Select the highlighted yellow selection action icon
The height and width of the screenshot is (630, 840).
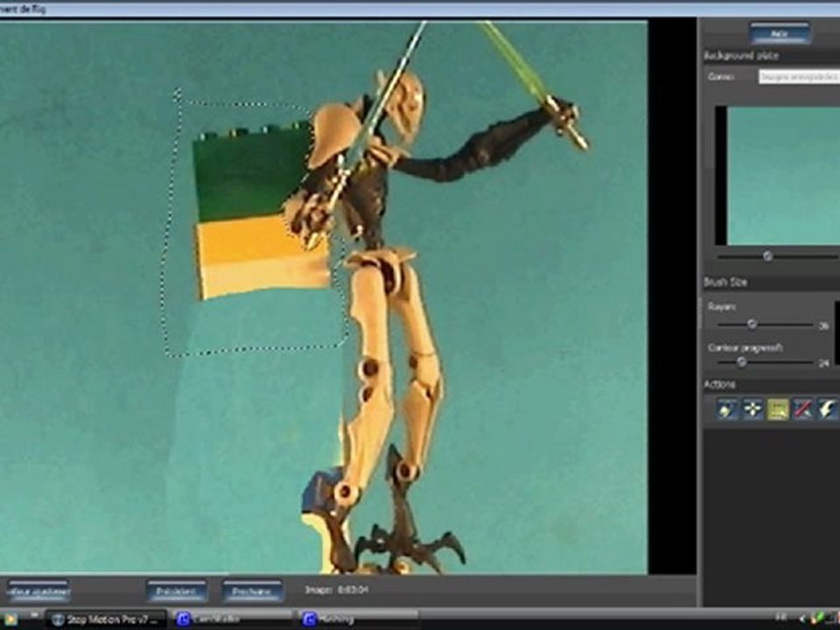pos(778,409)
